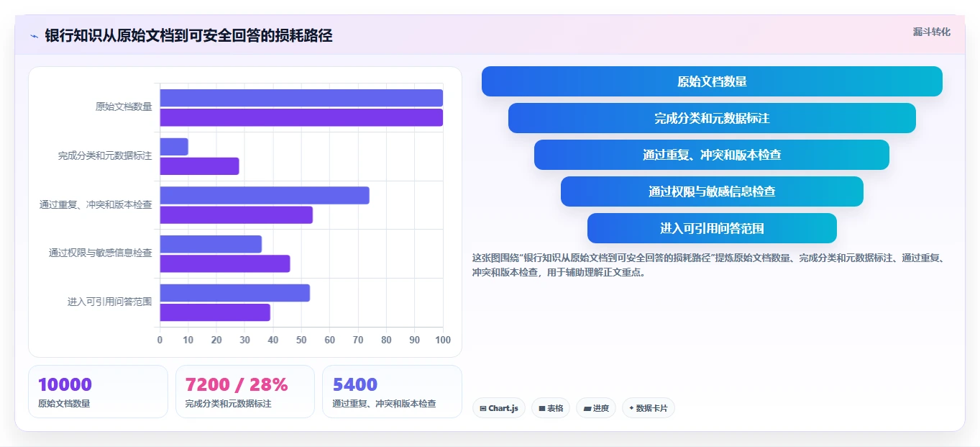Click the 进度 tag chip
The image size is (980, 447).
[596, 408]
